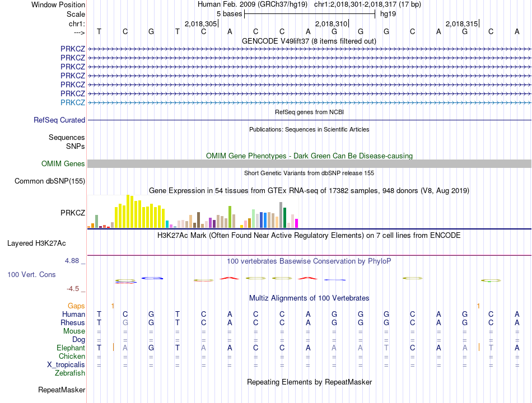
Task: Click the light-blue PRKCZ transcript arrow line
Action: coord(310,102)
